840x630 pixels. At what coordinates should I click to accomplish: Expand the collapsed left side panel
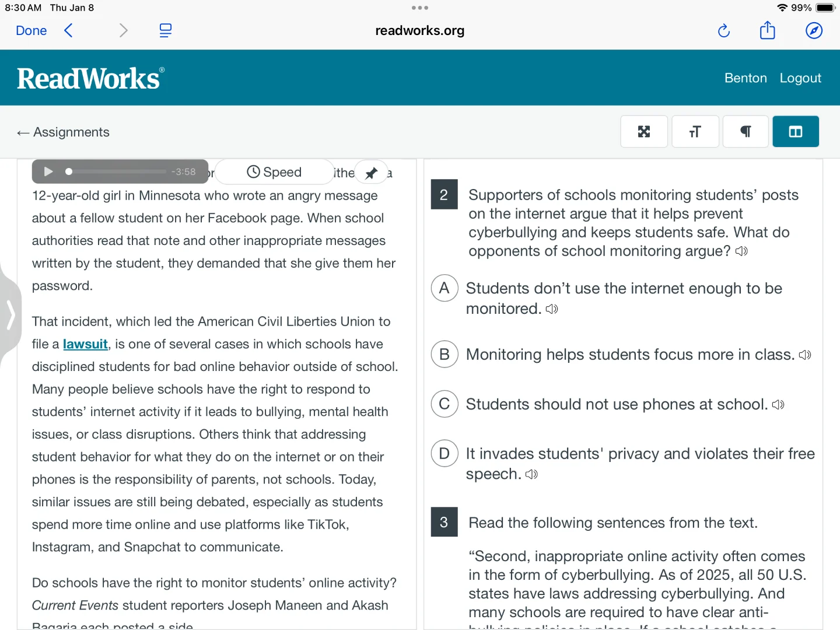coord(10,316)
